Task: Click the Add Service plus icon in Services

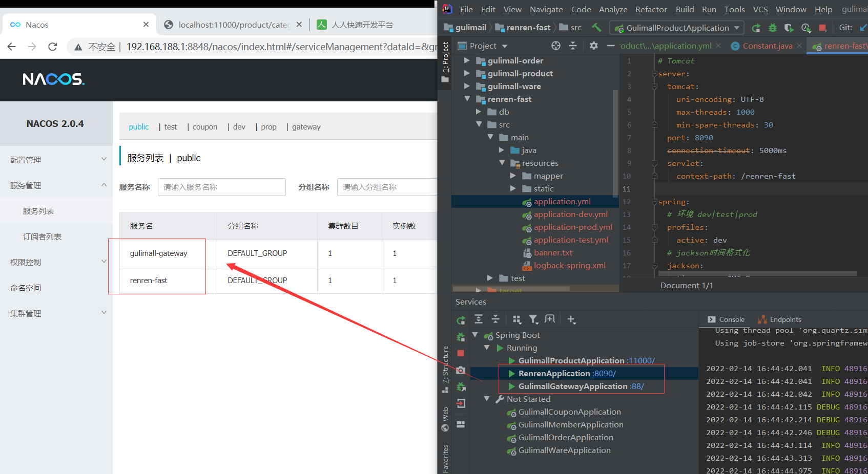Action: [571, 319]
